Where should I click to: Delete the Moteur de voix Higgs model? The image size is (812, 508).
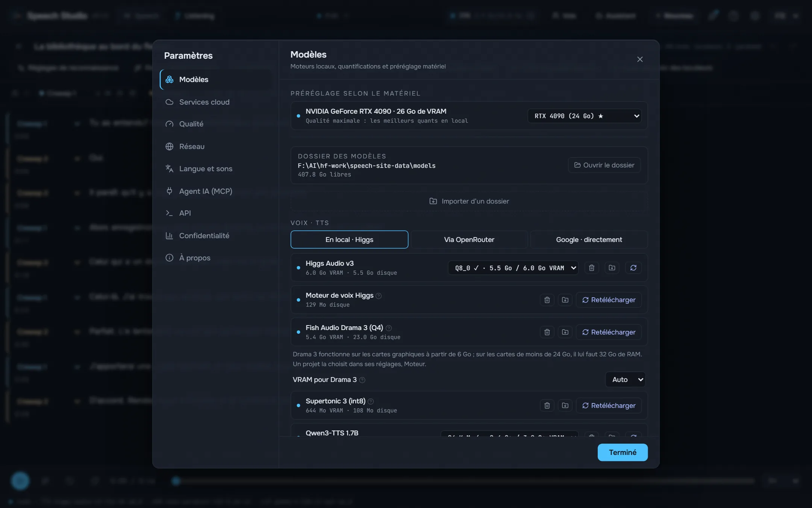547,300
